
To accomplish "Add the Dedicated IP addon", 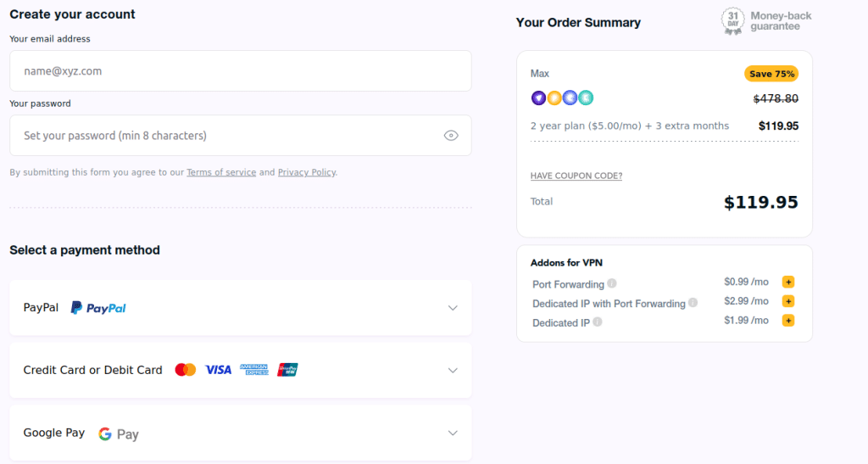I will (788, 321).
